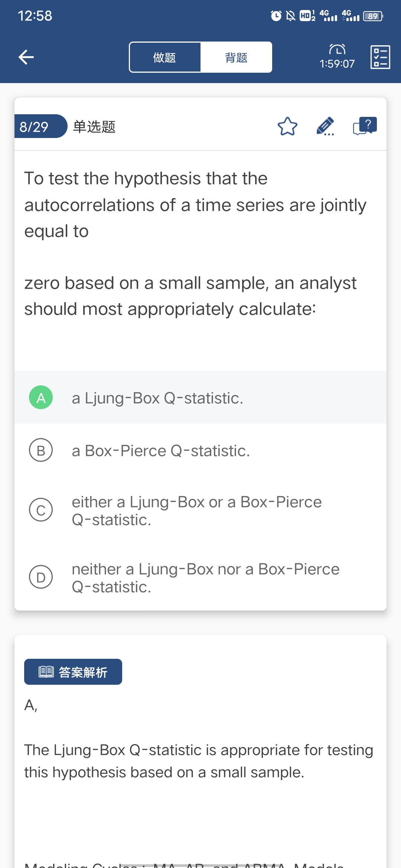
Task: Tap the back arrow icon
Action: pos(26,57)
